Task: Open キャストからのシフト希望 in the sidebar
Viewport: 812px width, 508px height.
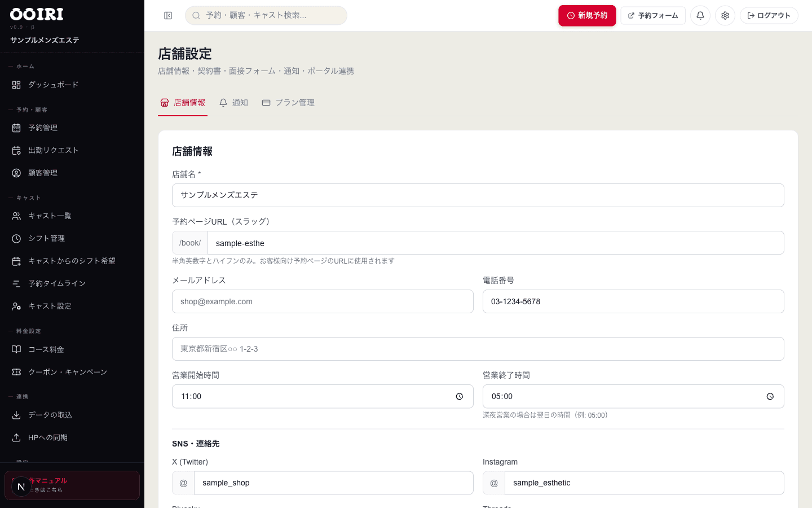Action: coord(72,261)
